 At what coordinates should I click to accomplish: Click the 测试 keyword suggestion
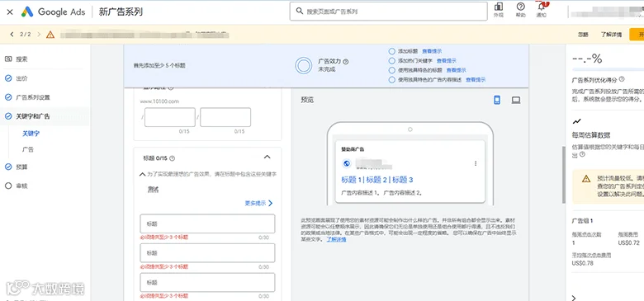point(153,190)
